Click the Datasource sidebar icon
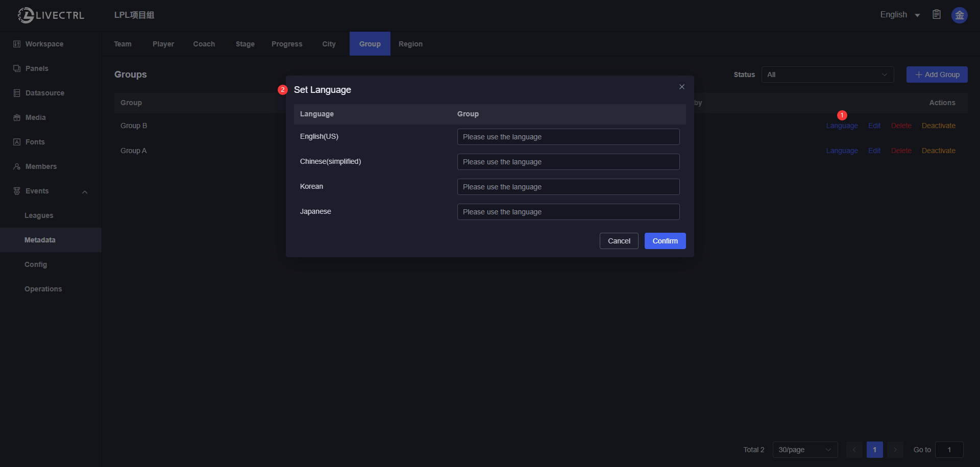980x467 pixels. click(x=17, y=93)
